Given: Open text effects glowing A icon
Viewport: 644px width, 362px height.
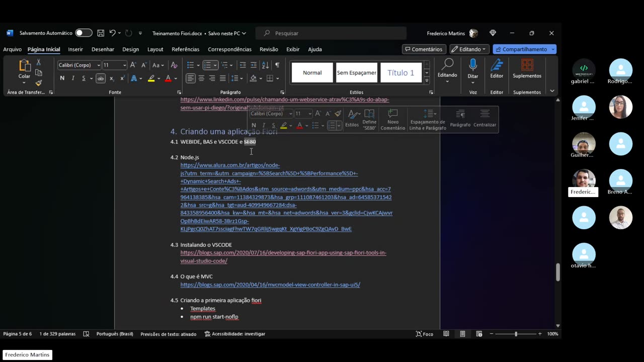Looking at the screenshot, I should (x=134, y=78).
